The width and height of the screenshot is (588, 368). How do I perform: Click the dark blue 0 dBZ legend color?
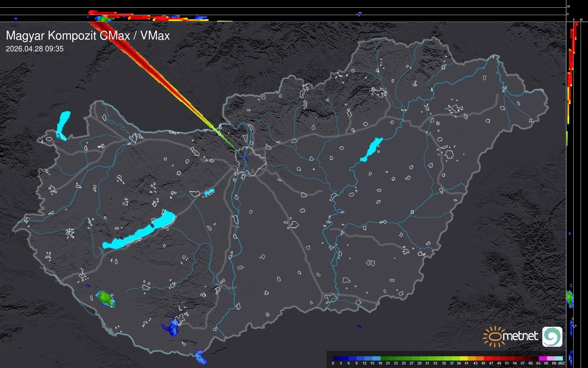pyautogui.click(x=337, y=358)
